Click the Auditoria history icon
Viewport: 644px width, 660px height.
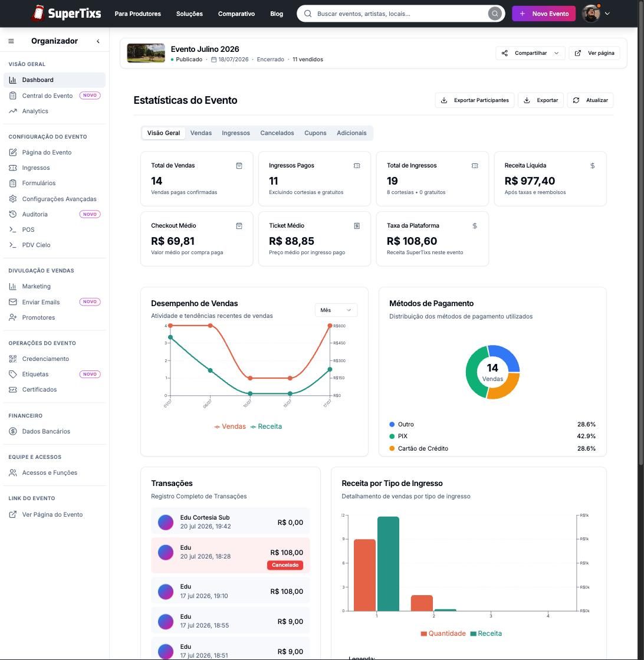[x=13, y=214]
